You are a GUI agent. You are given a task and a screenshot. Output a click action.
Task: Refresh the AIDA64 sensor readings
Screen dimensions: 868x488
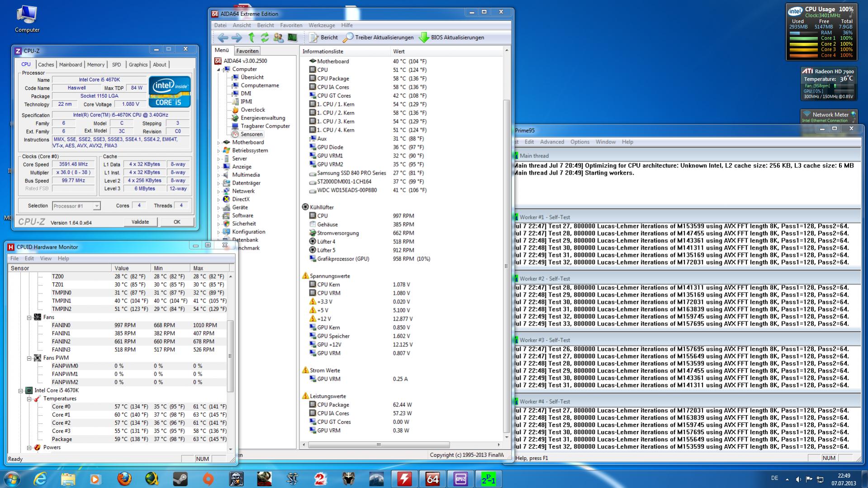(x=265, y=38)
